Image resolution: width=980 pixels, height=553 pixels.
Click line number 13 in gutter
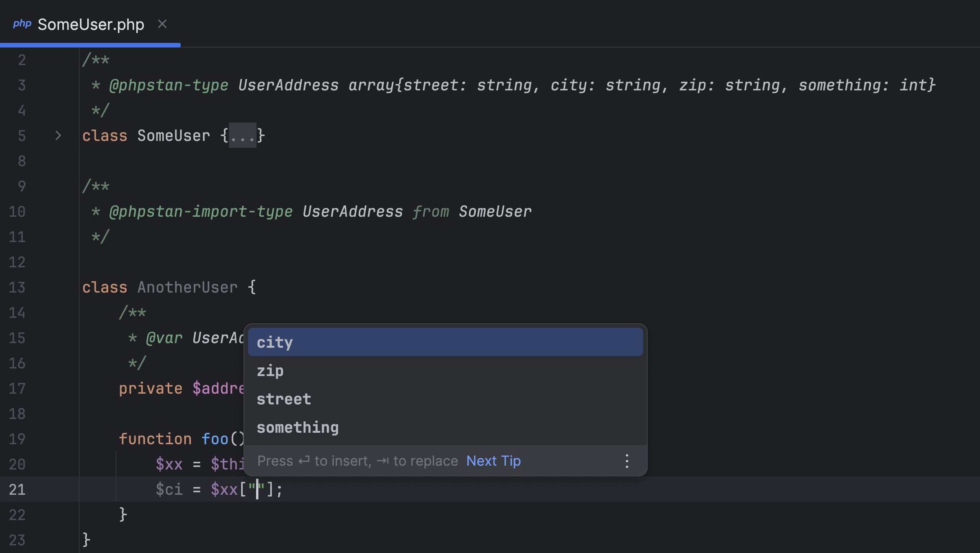pos(17,287)
